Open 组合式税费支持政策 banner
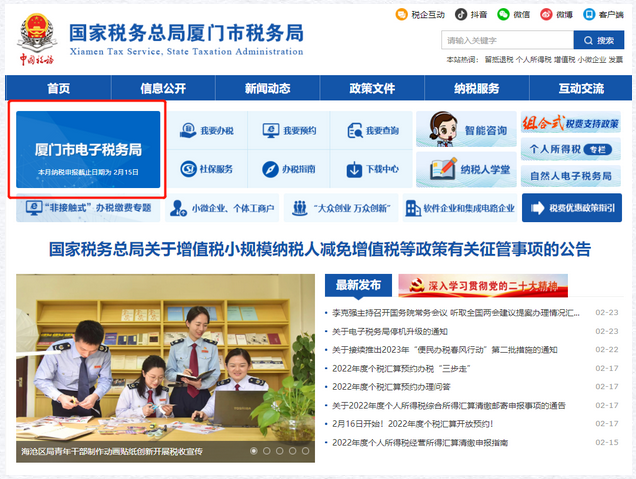The height and width of the screenshot is (479, 636). (571, 122)
